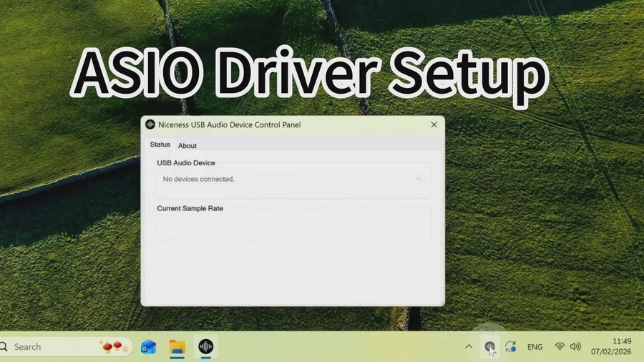Open the USB Audio Device dropdown
The width and height of the screenshot is (644, 362).
pos(292,179)
